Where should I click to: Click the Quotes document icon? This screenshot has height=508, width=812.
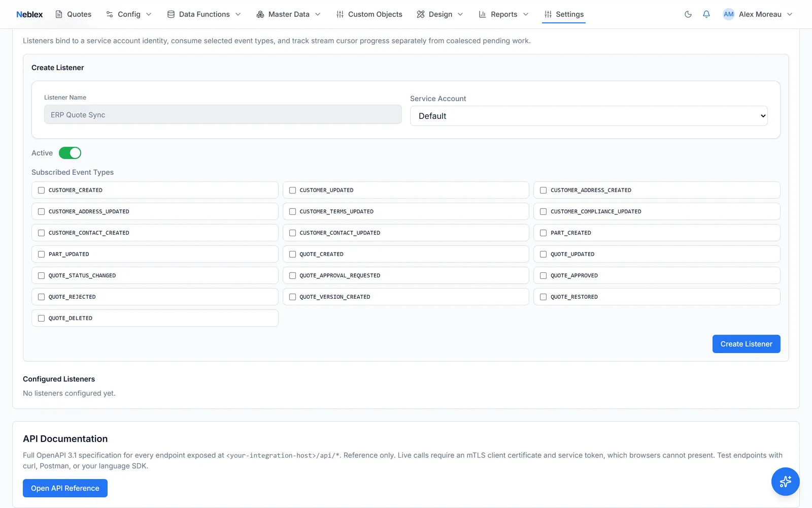click(x=59, y=14)
